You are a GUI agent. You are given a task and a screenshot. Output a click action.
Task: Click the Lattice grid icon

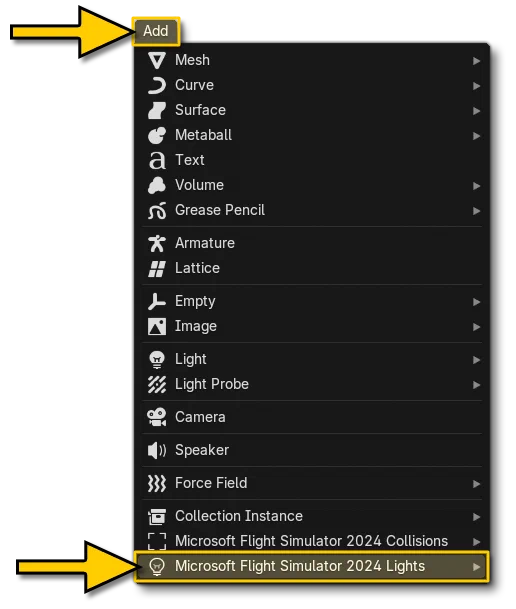tap(157, 269)
